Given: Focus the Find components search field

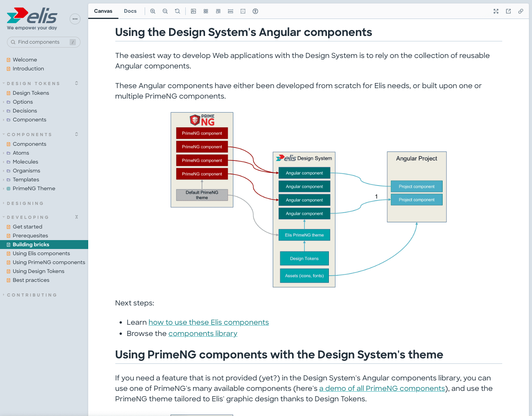Looking at the screenshot, I should tap(44, 42).
